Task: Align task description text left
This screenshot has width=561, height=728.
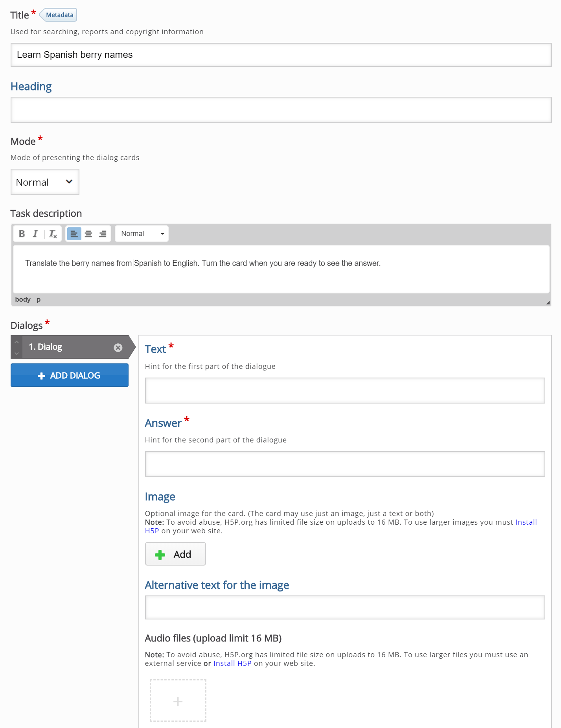Action: (74, 234)
